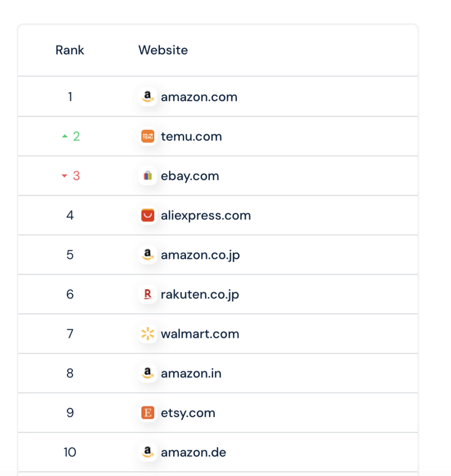Click the AliExpress red logo icon

148,215
